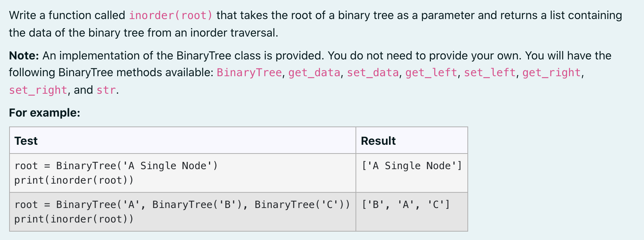Click the pink str method name
This screenshot has width=644, height=240.
(106, 90)
